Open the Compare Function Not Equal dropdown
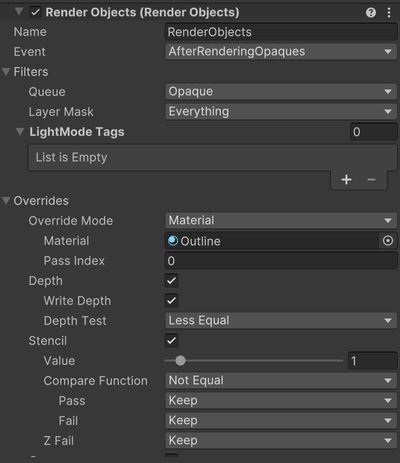Screen dimensions: 400x463 [281, 381]
